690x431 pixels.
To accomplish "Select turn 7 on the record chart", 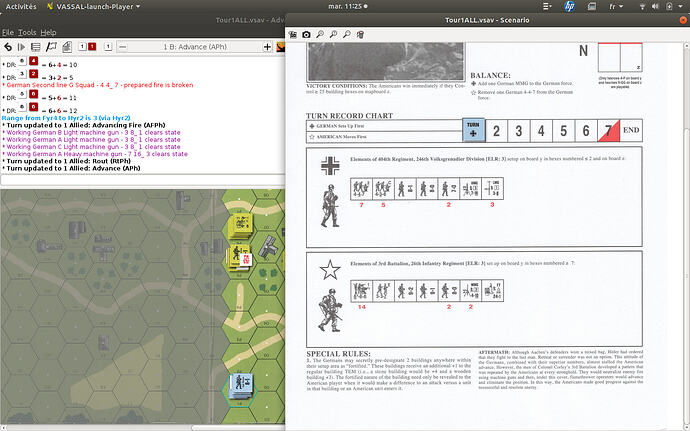I will (609, 131).
